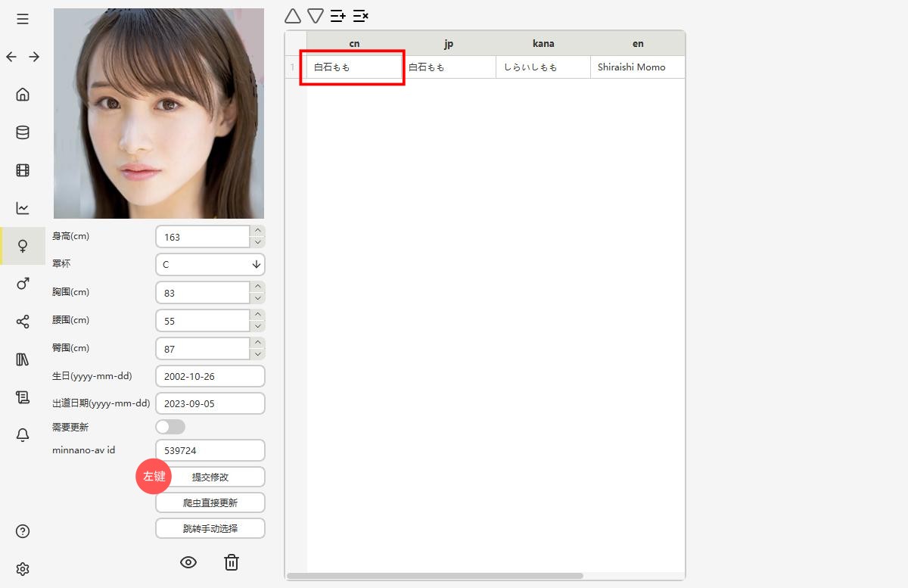Decrease 臀围 value with the down arrow
The width and height of the screenshot is (908, 588).
[258, 354]
